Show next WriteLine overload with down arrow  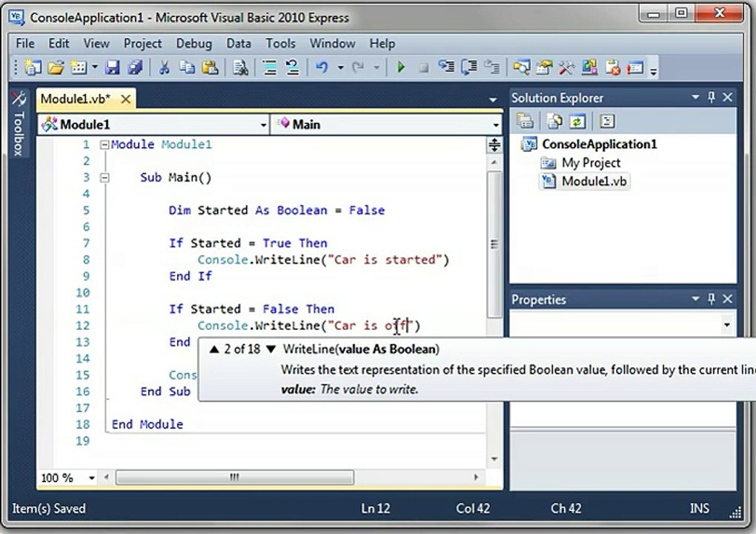(x=271, y=349)
